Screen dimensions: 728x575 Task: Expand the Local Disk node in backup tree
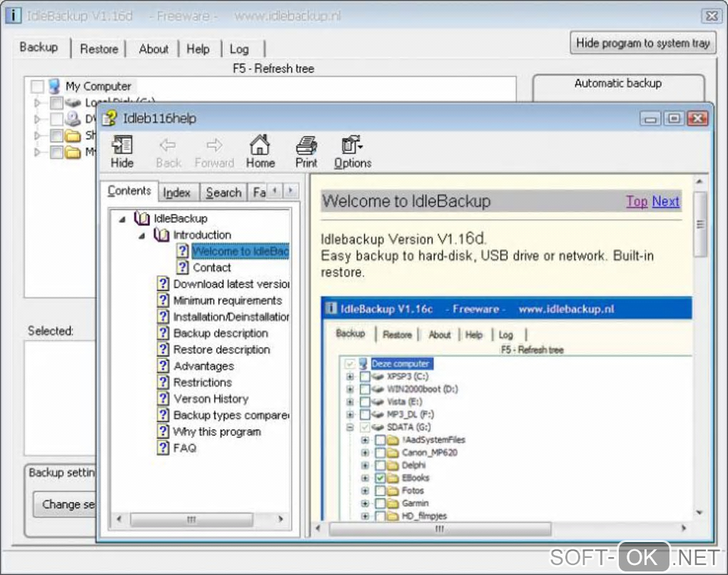click(38, 103)
